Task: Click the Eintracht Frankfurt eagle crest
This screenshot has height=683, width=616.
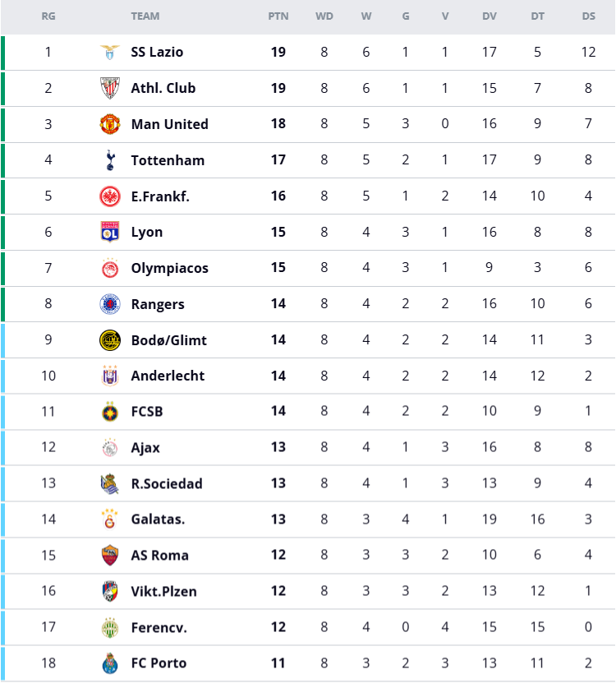Action: point(109,196)
